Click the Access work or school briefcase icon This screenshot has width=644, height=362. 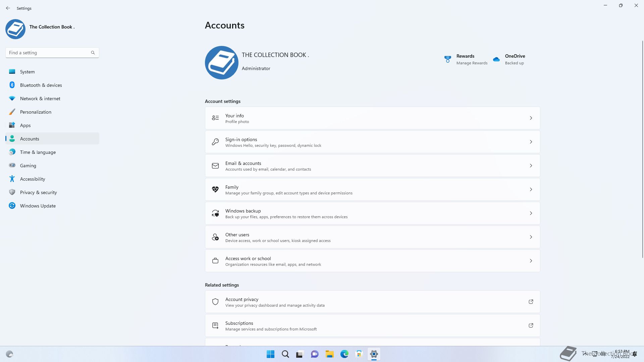click(215, 261)
